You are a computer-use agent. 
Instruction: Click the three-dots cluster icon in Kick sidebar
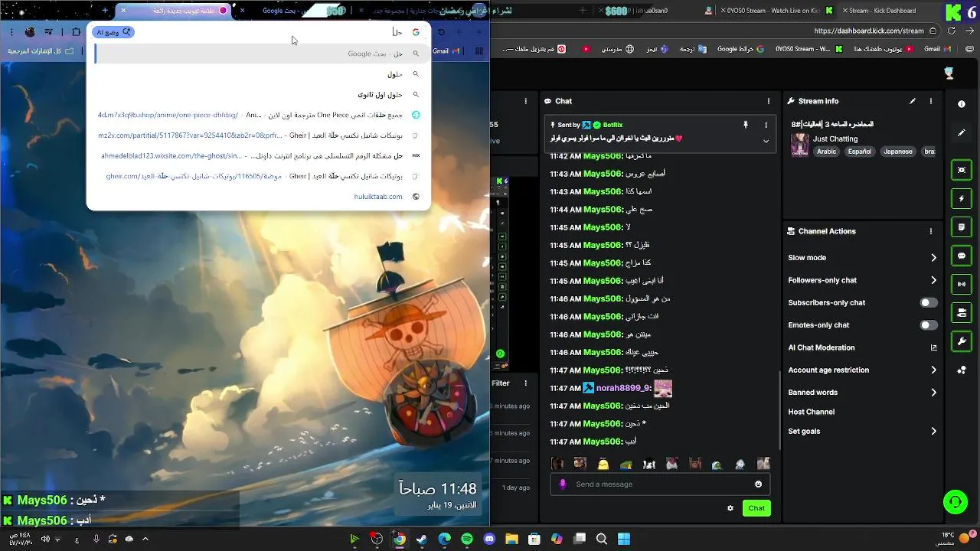pyautogui.click(x=962, y=370)
